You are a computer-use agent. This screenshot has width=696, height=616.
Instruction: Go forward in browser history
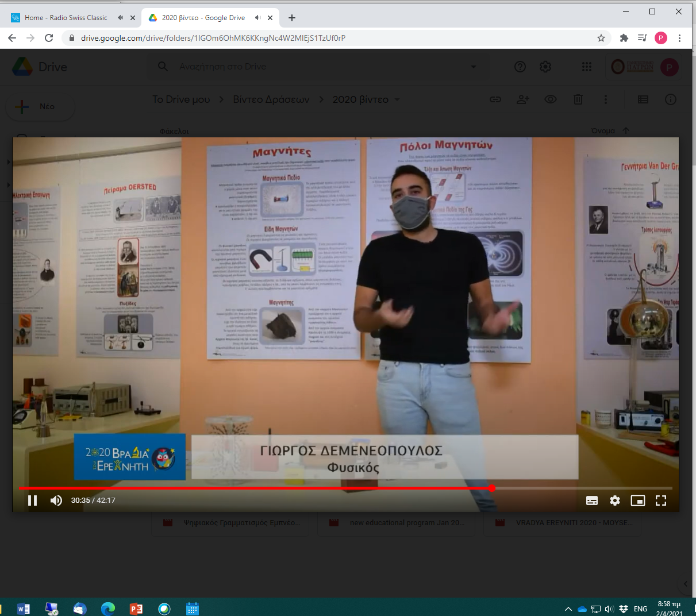point(30,38)
